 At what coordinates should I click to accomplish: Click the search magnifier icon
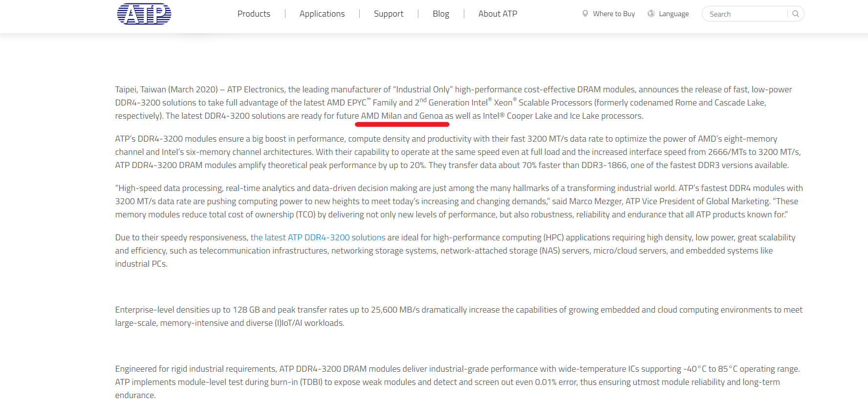pyautogui.click(x=796, y=14)
